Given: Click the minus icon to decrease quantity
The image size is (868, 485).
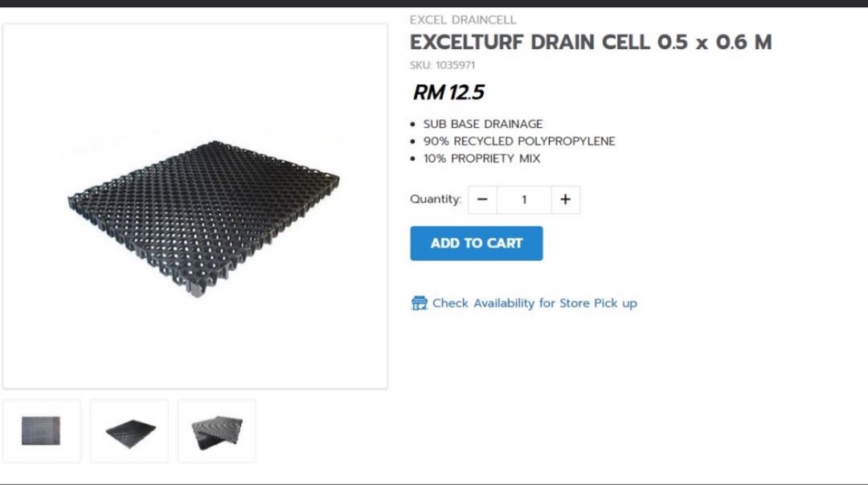Looking at the screenshot, I should pyautogui.click(x=482, y=199).
